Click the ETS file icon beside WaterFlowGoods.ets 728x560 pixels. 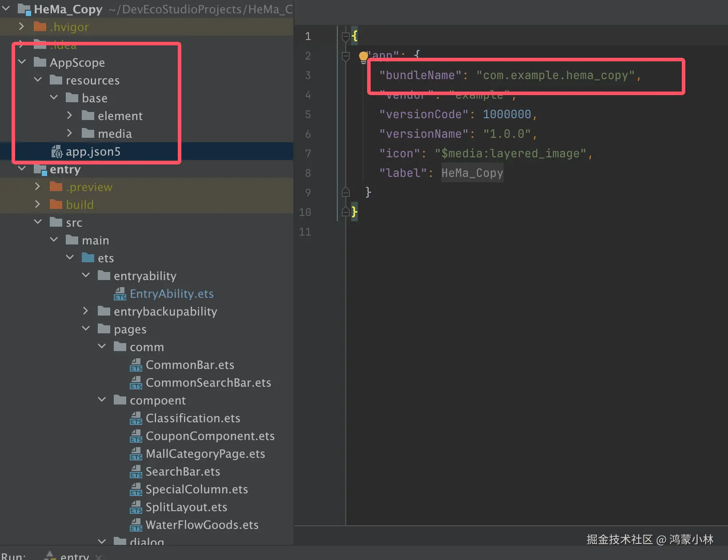click(136, 525)
